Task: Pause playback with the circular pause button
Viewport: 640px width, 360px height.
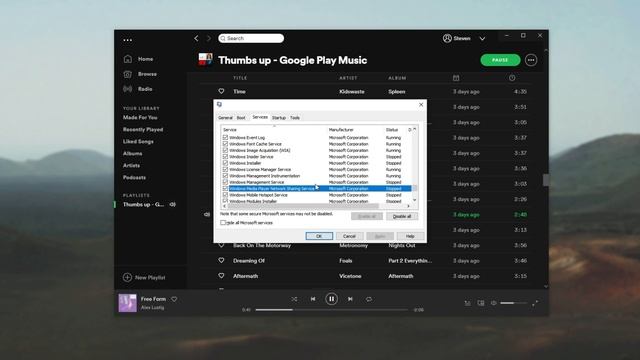Action: (x=331, y=299)
